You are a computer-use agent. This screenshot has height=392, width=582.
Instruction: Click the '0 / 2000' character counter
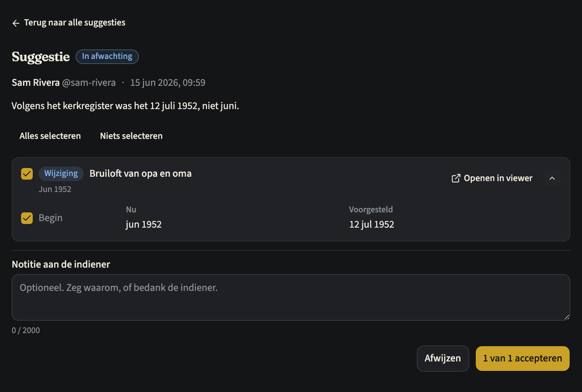[x=26, y=331]
